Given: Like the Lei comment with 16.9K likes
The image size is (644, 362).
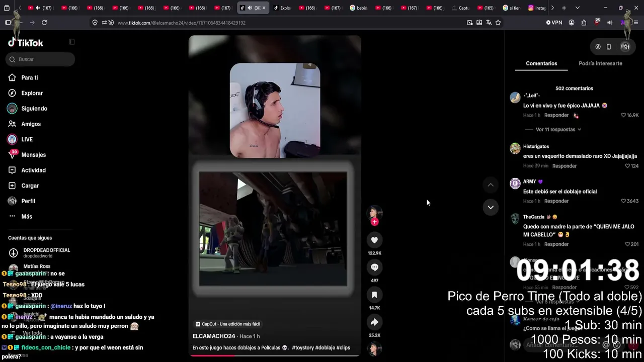Looking at the screenshot, I should tap(623, 115).
